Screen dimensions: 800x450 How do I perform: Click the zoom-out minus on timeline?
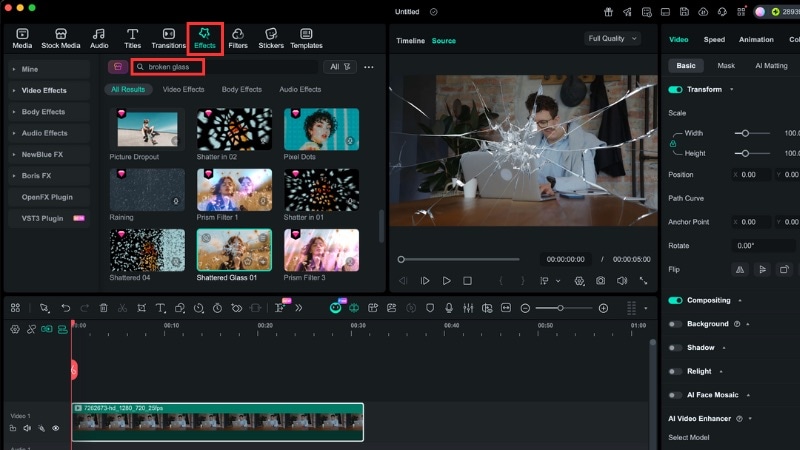pyautogui.click(x=525, y=308)
